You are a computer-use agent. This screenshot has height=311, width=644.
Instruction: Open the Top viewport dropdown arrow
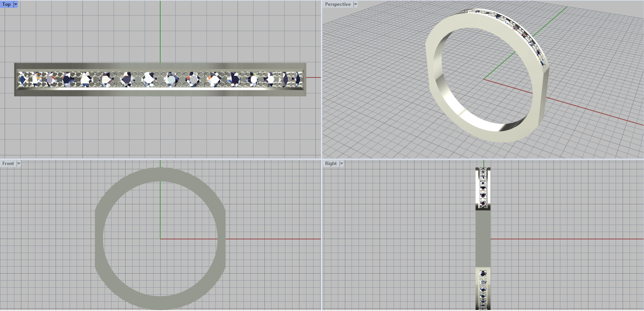coord(16,4)
